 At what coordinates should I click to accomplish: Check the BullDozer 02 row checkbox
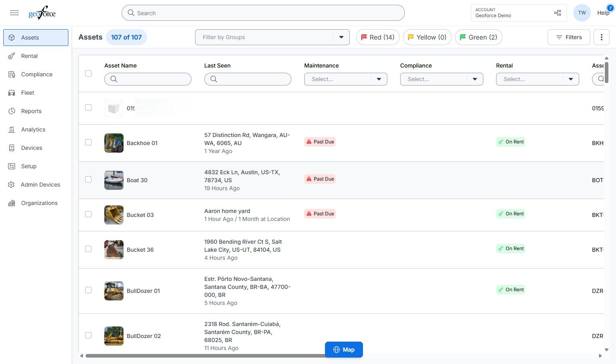click(x=88, y=335)
